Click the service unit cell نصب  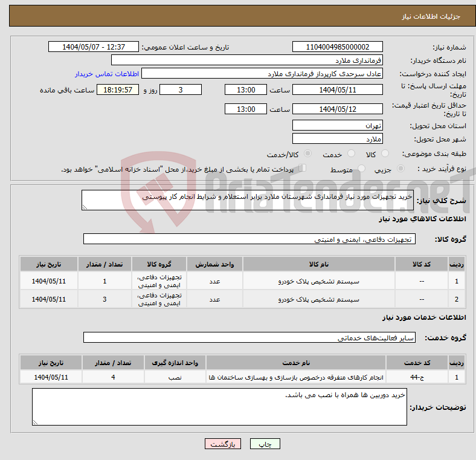point(175,377)
